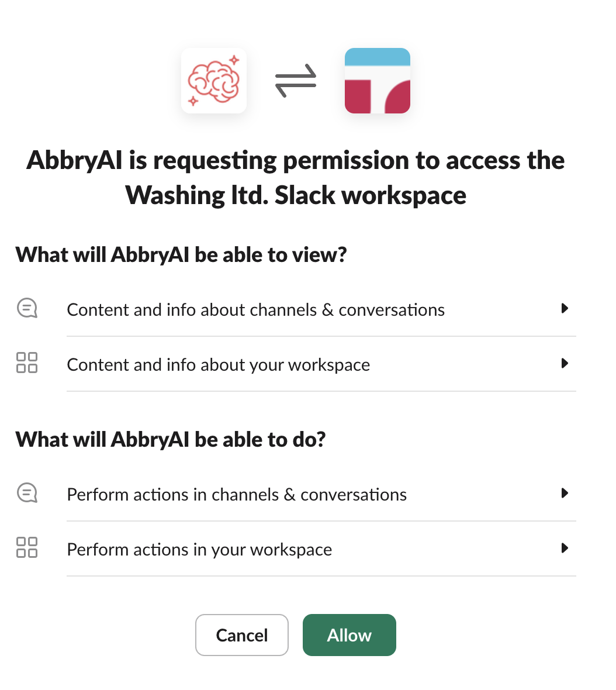Image resolution: width=616 pixels, height=690 pixels.
Task: Click the Cancel button
Action: coord(242,635)
